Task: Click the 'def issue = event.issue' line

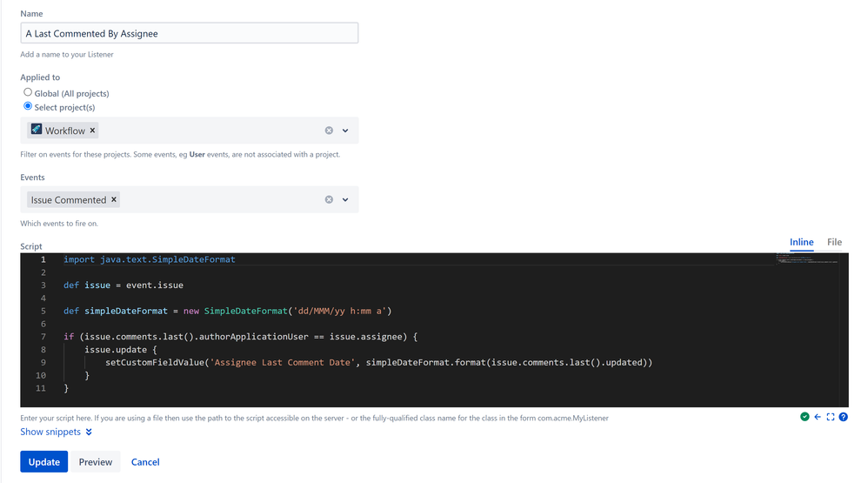Action: [x=124, y=285]
